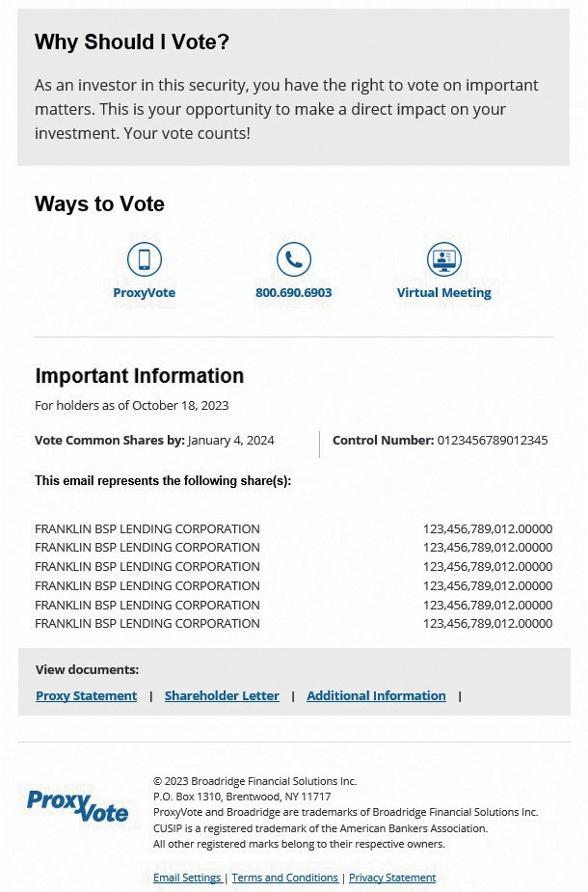Open the Additional Information link
The width and height of the screenshot is (588, 892).
tap(376, 696)
